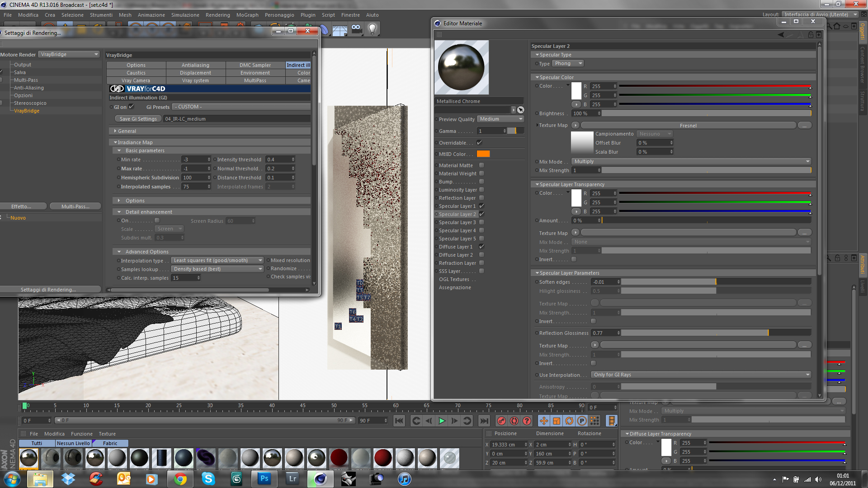Click the render lightbulb icon in toolbar
The image size is (868, 488).
click(373, 29)
